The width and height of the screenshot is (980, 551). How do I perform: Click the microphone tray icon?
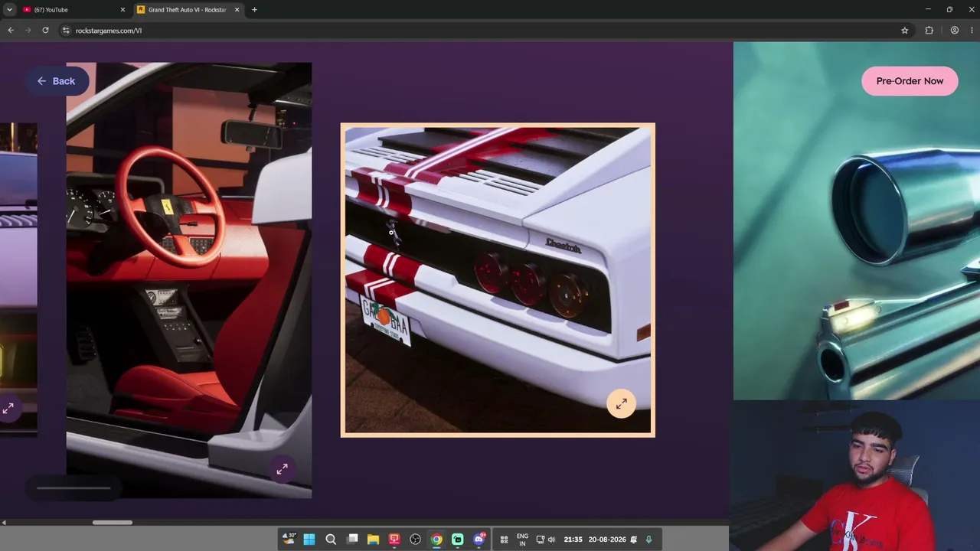coord(648,540)
